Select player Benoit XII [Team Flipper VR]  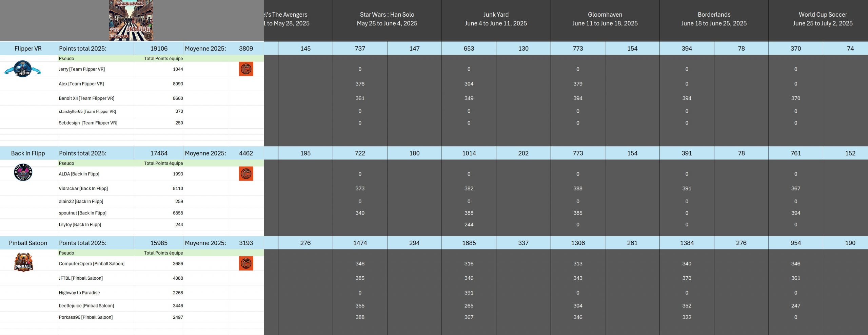pyautogui.click(x=86, y=98)
